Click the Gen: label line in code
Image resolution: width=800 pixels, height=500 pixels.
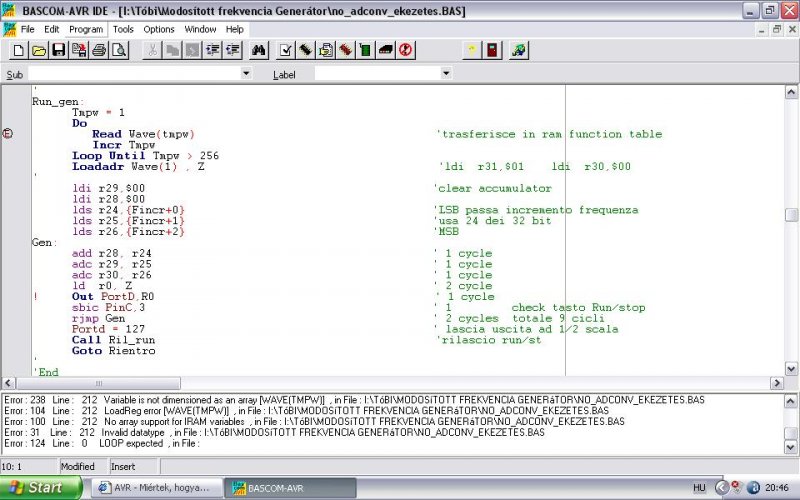pos(44,242)
